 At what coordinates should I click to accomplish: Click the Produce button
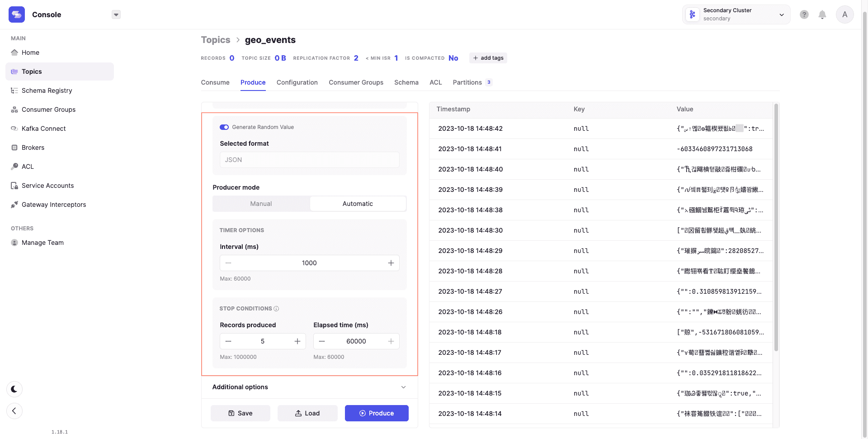[377, 413]
